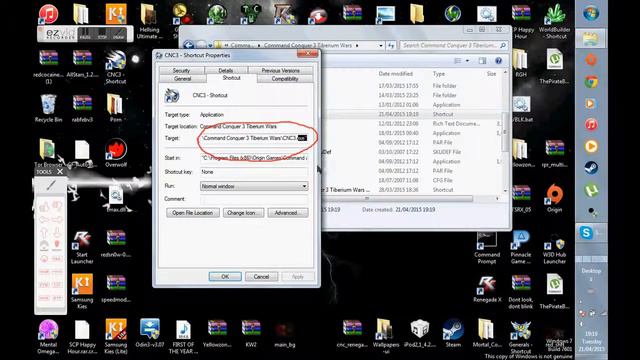Close the Tools drawing panel
This screenshot has width=640, height=360.
click(x=60, y=172)
